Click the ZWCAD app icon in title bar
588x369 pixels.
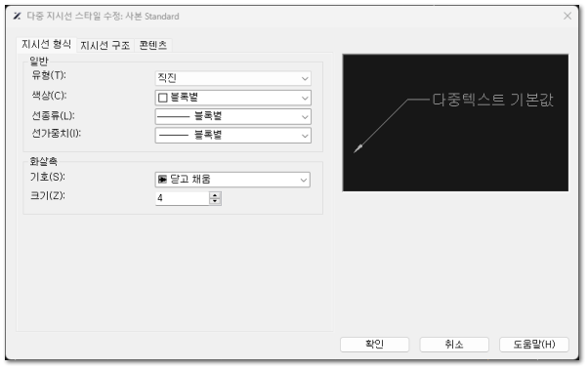pyautogui.click(x=18, y=17)
